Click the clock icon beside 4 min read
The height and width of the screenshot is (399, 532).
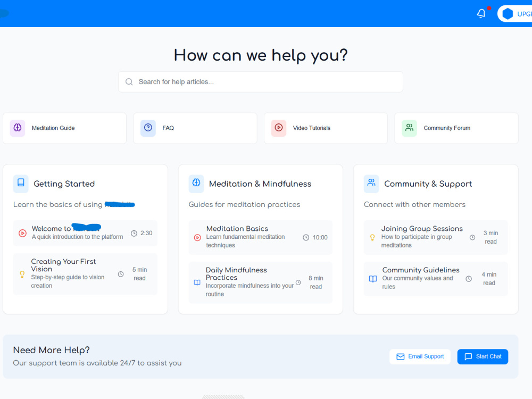[469, 279]
